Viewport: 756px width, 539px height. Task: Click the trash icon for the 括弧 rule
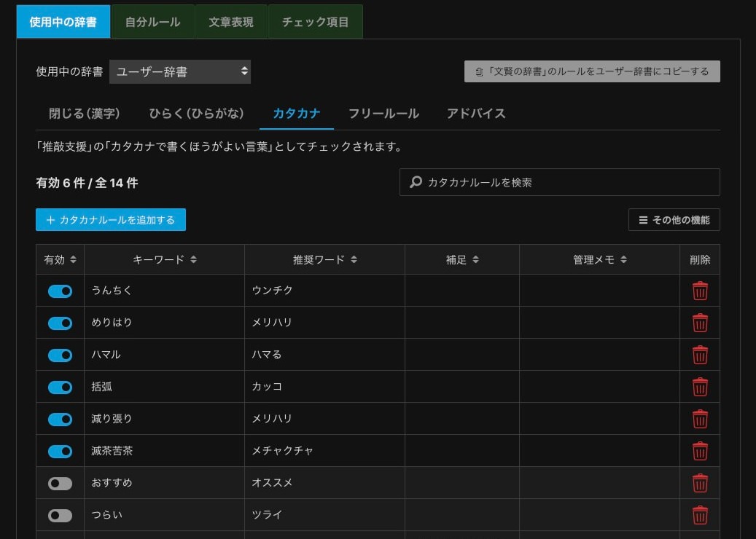click(699, 387)
